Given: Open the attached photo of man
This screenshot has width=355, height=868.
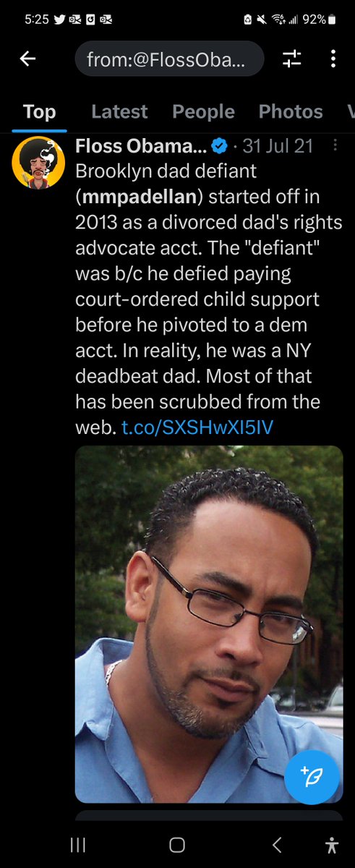Looking at the screenshot, I should tap(209, 624).
